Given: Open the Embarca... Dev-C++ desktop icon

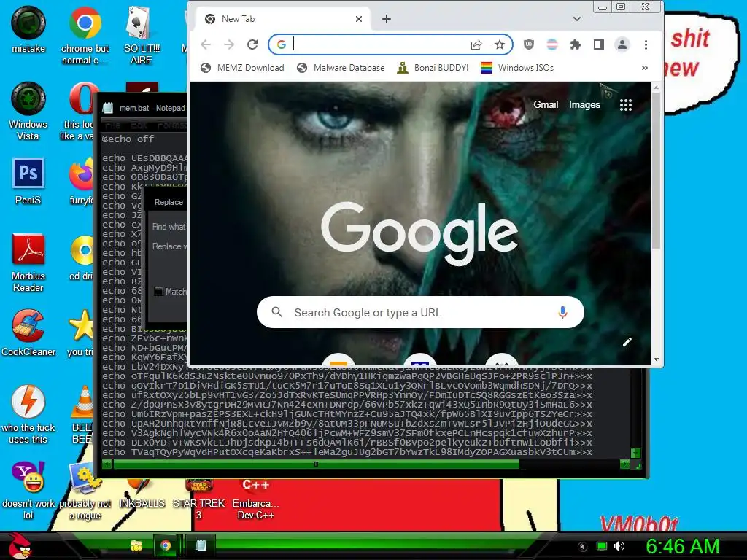Looking at the screenshot, I should click(x=255, y=499).
